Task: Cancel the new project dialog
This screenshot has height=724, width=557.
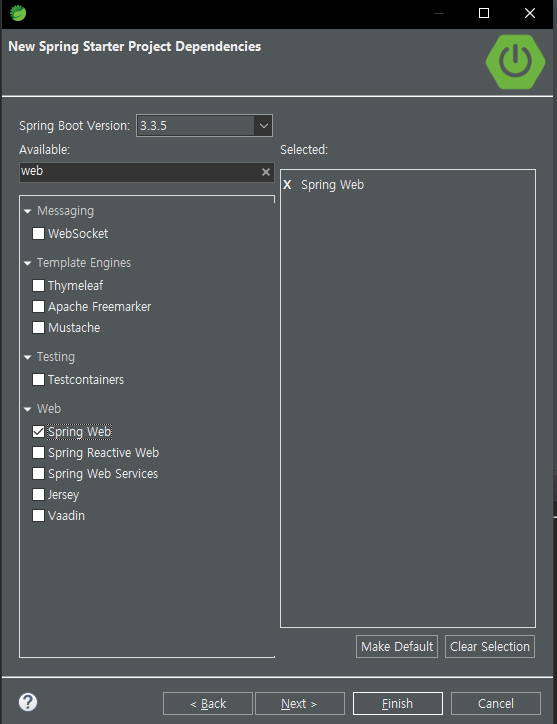Action: point(496,703)
